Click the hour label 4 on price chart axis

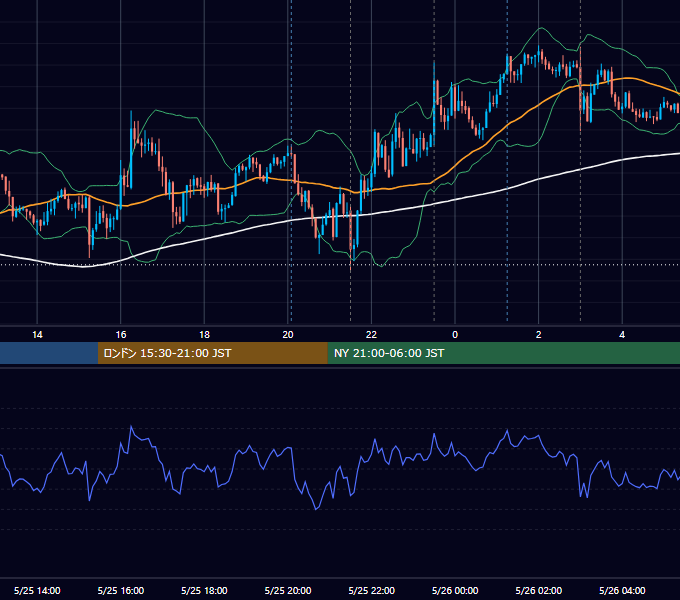click(x=622, y=334)
